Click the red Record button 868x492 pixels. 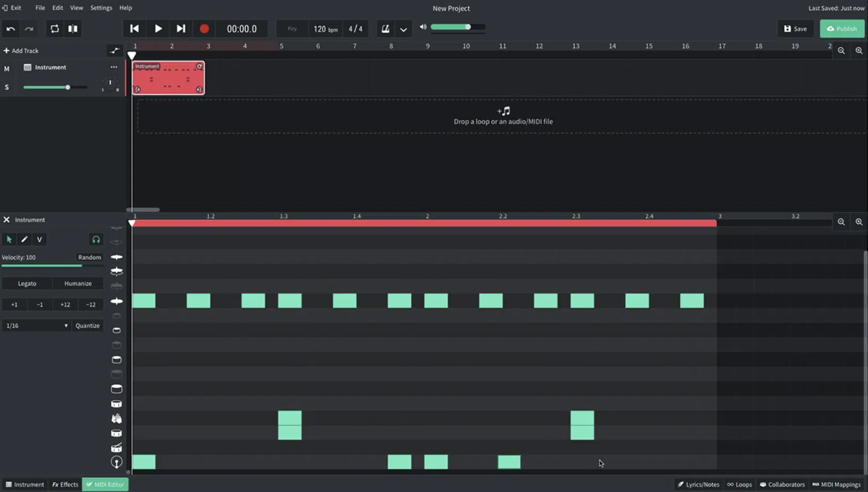204,29
